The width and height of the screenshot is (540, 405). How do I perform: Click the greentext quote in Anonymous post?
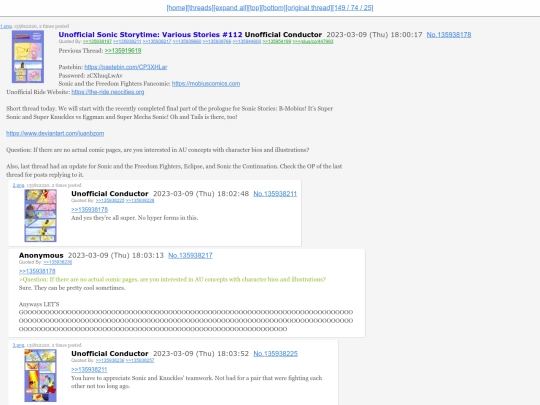click(172, 279)
